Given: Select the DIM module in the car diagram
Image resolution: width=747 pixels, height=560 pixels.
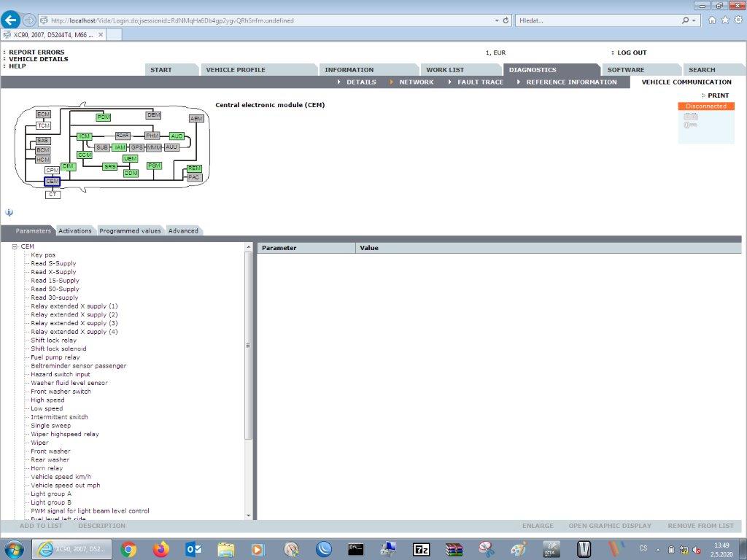Looking at the screenshot, I should 68,167.
